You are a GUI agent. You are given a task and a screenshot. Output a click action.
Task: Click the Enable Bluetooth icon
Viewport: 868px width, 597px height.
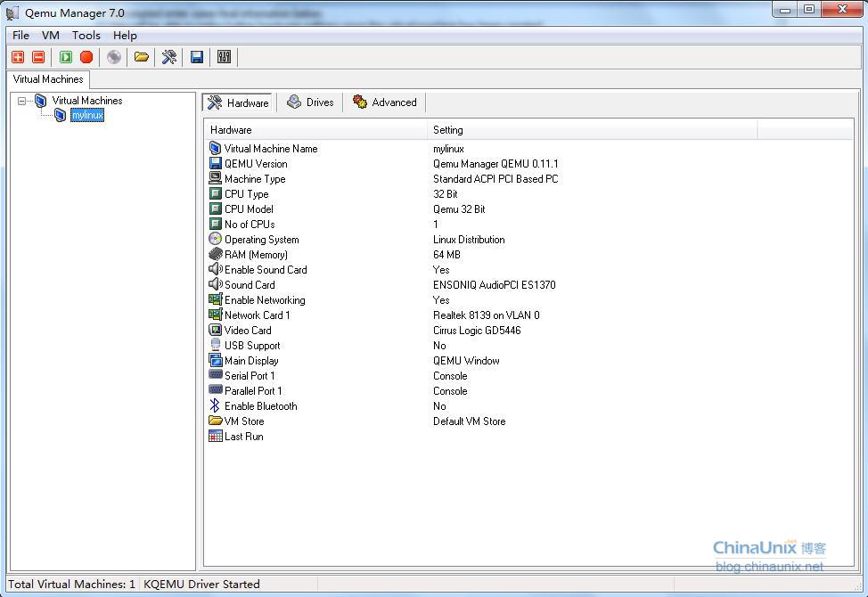(x=216, y=405)
